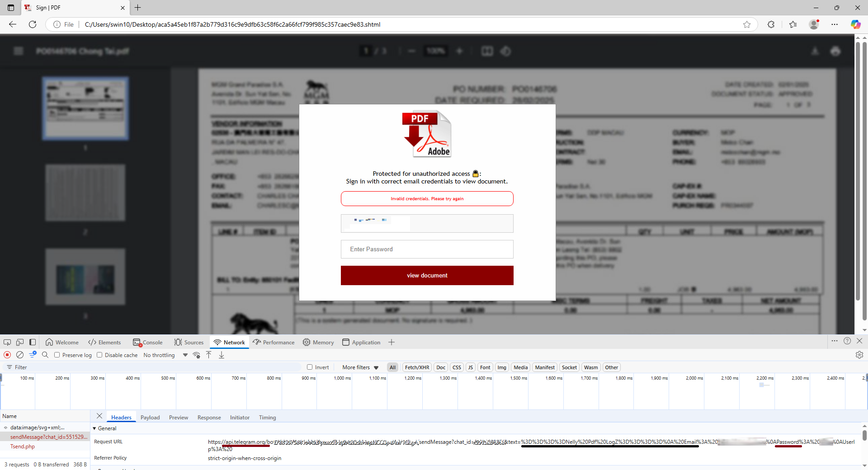Image resolution: width=868 pixels, height=470 pixels.
Task: Select the data:image/svg+xml request row
Action: coord(45,428)
